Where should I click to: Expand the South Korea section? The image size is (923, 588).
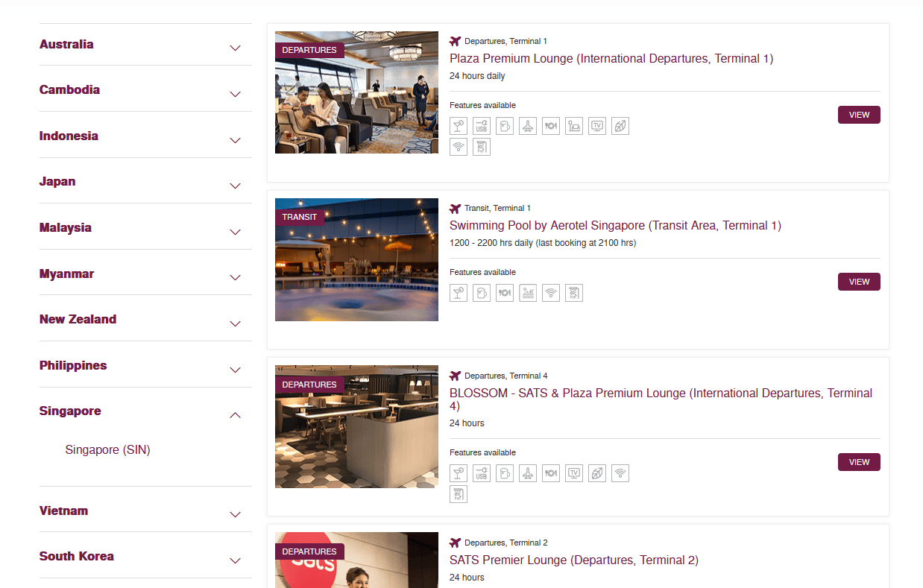pos(145,557)
